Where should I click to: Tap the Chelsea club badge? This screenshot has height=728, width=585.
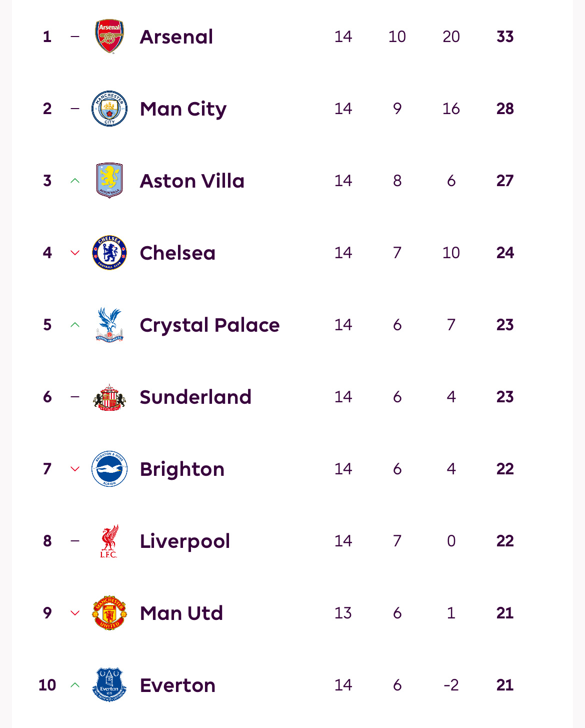tap(109, 253)
